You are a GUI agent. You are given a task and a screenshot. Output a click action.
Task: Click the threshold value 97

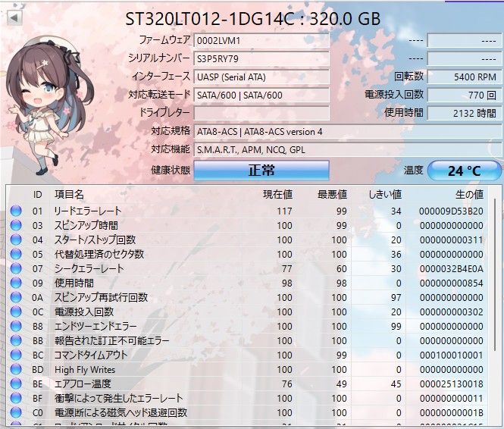pyautogui.click(x=396, y=298)
